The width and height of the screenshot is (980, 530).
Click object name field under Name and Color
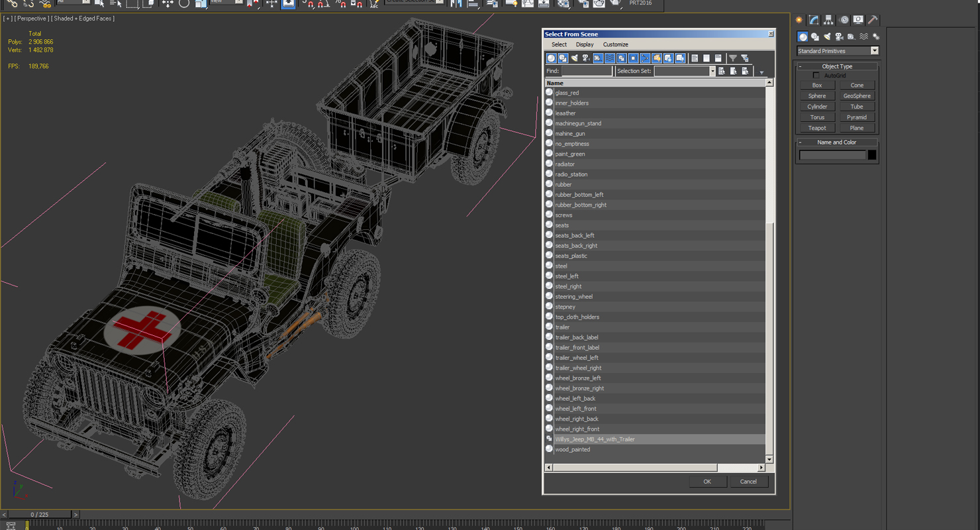(832, 155)
